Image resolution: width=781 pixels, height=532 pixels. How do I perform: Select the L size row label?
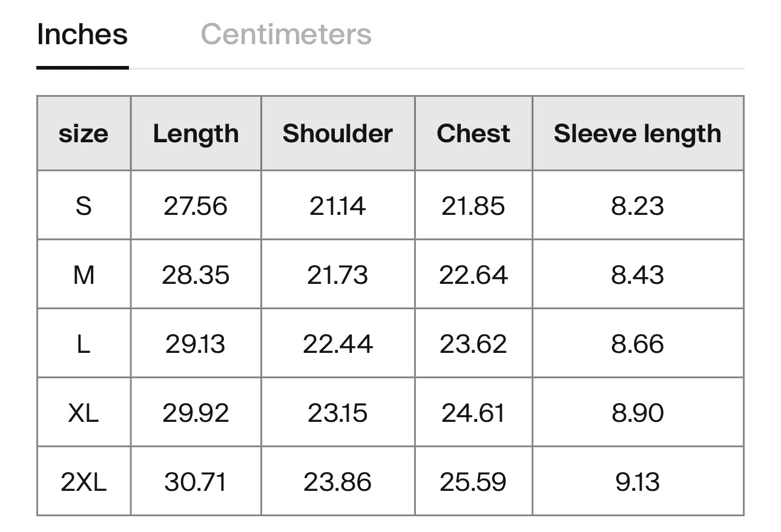pyautogui.click(x=84, y=344)
